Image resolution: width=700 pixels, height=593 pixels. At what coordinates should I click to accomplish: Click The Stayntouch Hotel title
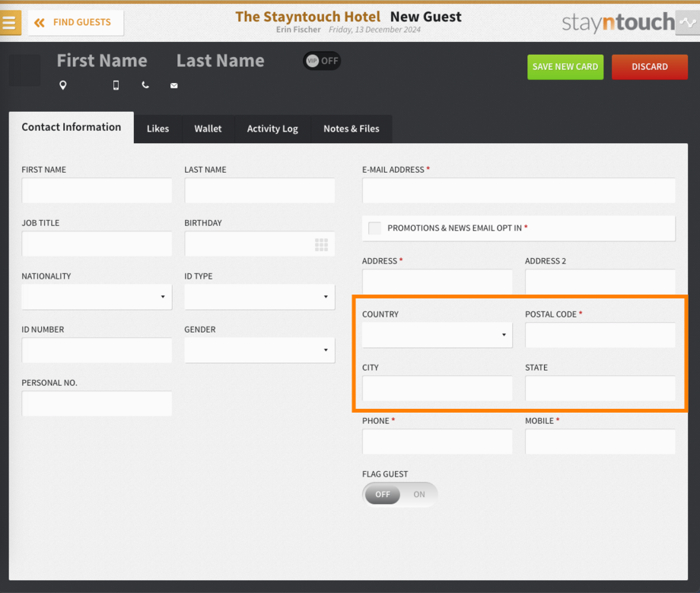[307, 17]
